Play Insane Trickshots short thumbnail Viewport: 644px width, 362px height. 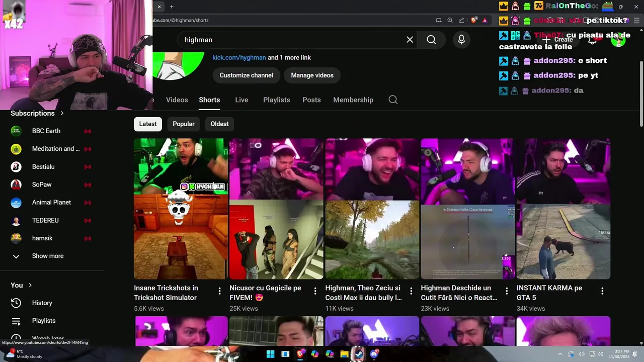(x=181, y=209)
